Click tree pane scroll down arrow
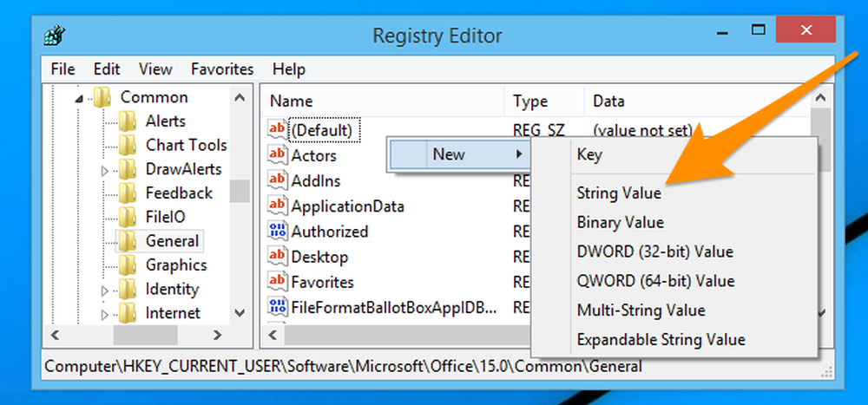 [240, 313]
